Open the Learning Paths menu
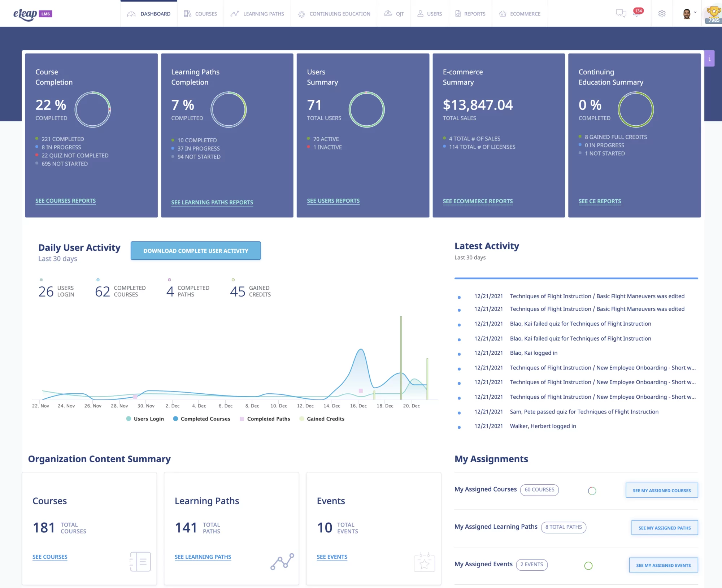The width and height of the screenshot is (722, 588). coord(257,14)
